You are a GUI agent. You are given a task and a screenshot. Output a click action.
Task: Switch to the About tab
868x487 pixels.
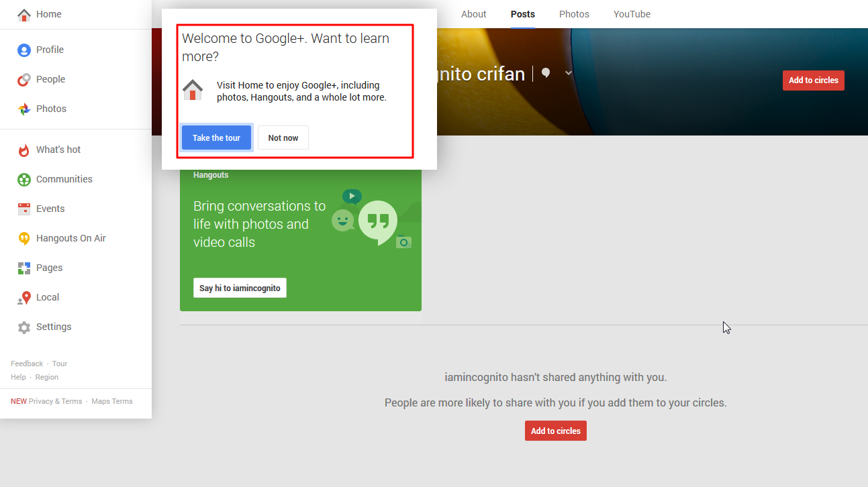(x=474, y=14)
